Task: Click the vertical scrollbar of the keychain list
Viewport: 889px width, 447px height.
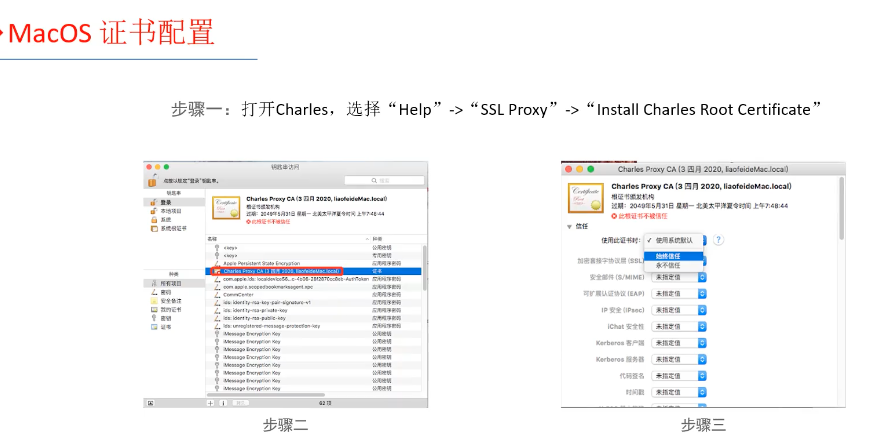Action: pos(425,267)
